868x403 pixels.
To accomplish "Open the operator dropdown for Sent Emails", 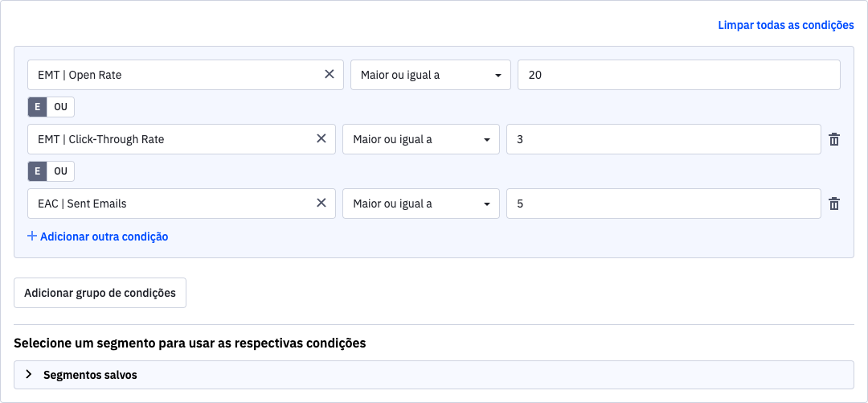I will click(421, 204).
